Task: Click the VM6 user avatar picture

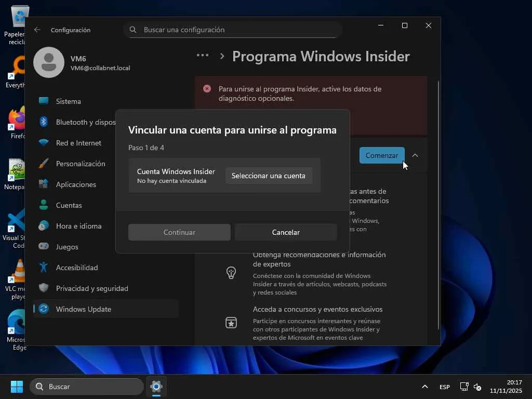Action: pos(49,62)
